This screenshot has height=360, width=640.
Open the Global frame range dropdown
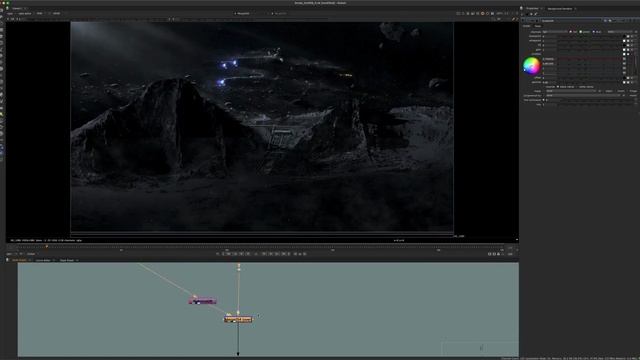click(31, 254)
